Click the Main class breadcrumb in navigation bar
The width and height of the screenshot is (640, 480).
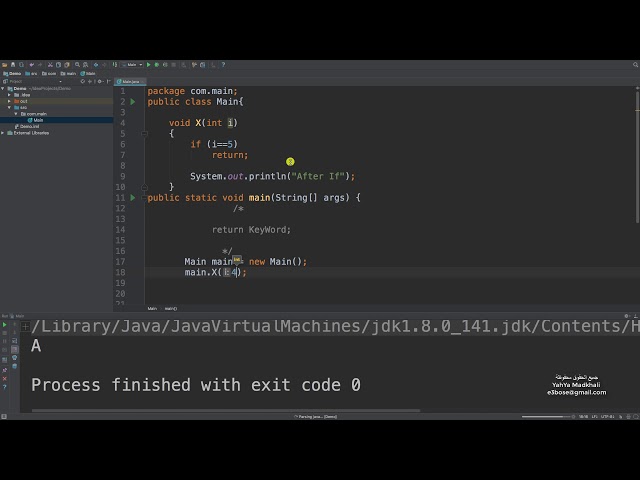point(88,73)
